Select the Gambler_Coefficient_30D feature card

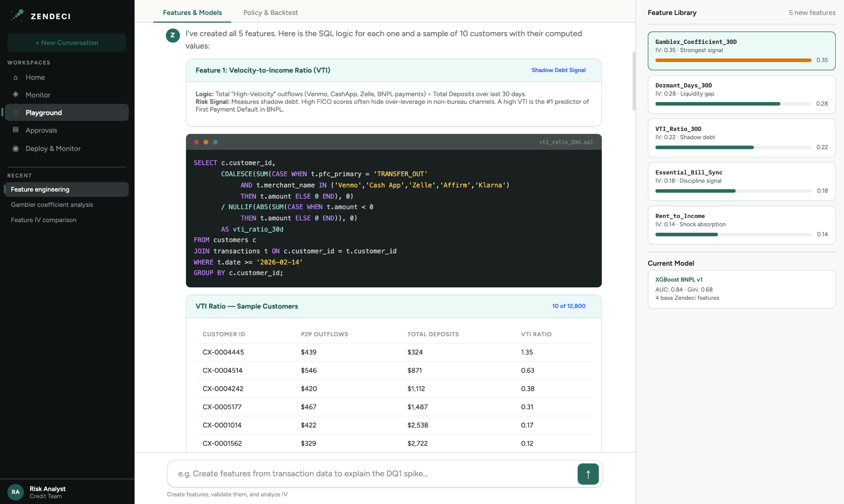point(742,51)
